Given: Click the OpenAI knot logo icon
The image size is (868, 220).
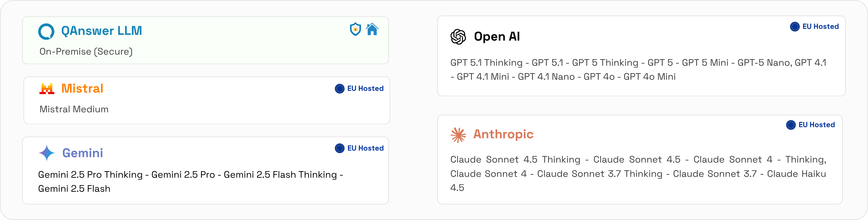Looking at the screenshot, I should click(x=458, y=37).
